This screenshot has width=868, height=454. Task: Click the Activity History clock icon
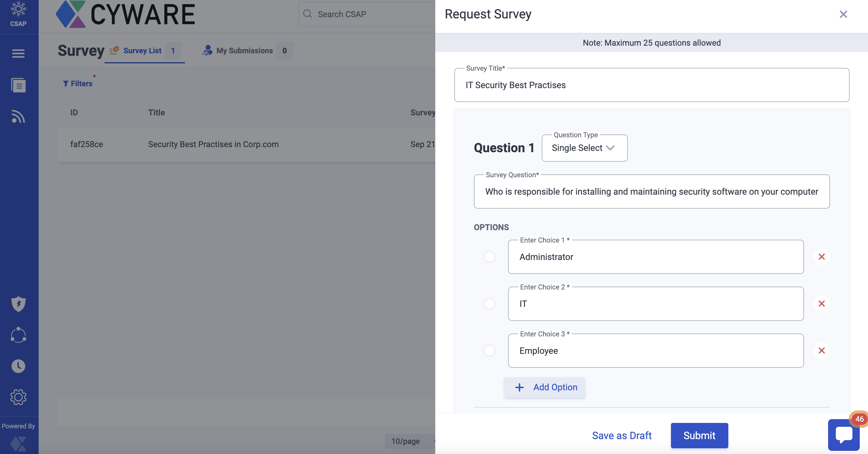tap(18, 366)
